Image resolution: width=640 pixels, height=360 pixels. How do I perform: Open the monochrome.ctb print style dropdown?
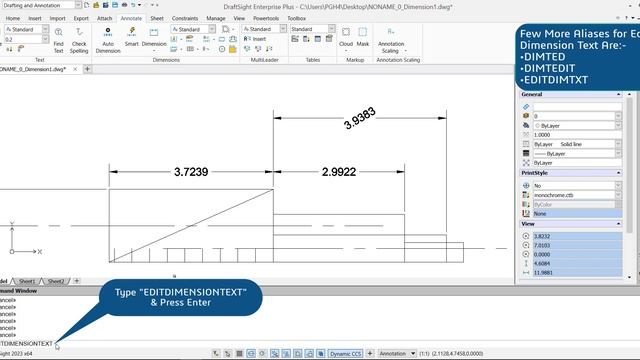click(618, 195)
